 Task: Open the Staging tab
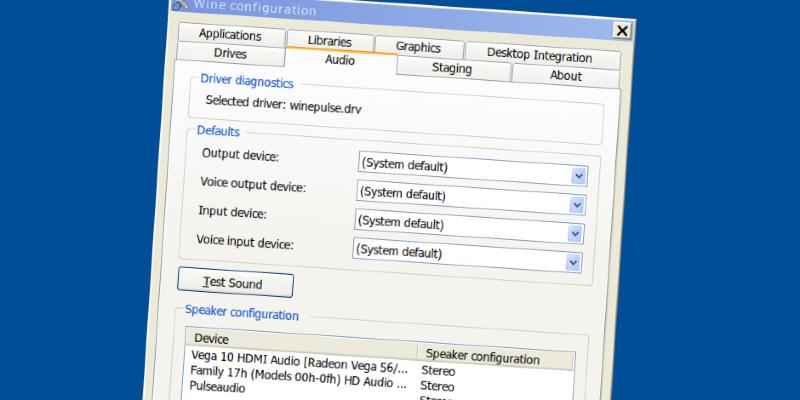click(x=452, y=68)
